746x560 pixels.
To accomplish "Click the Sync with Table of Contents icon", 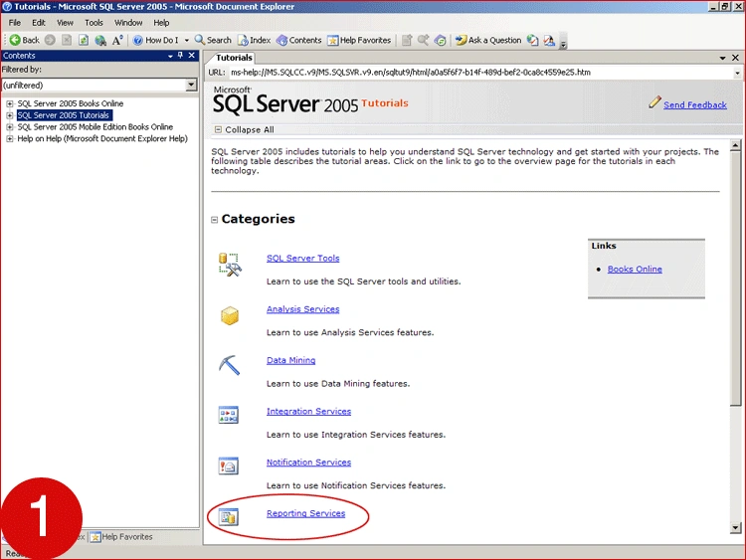I will tap(441, 41).
